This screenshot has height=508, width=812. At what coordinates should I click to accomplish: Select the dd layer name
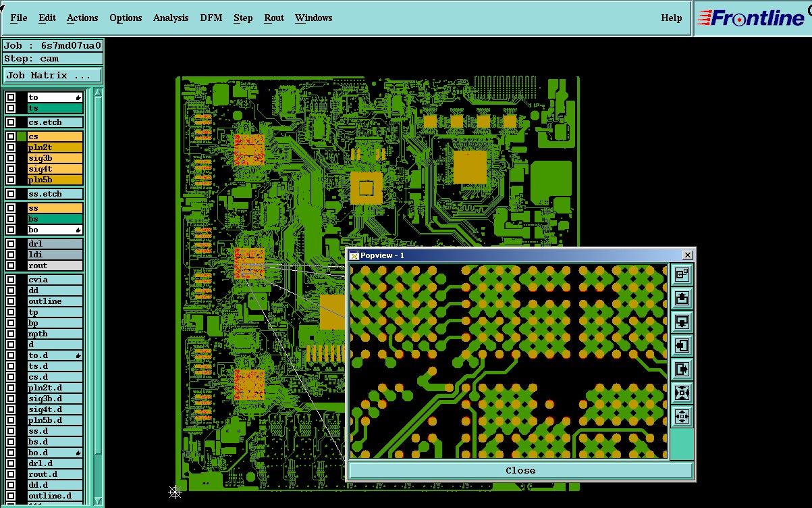(55, 290)
